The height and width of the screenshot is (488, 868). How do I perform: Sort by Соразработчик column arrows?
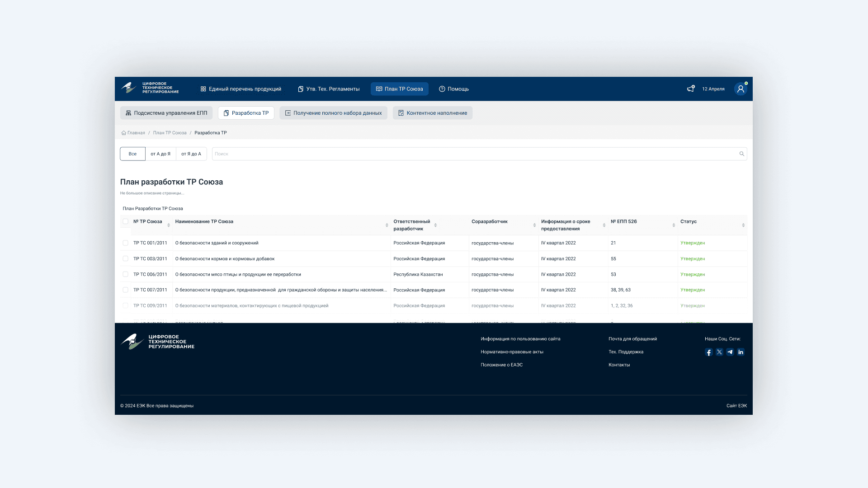[534, 225]
